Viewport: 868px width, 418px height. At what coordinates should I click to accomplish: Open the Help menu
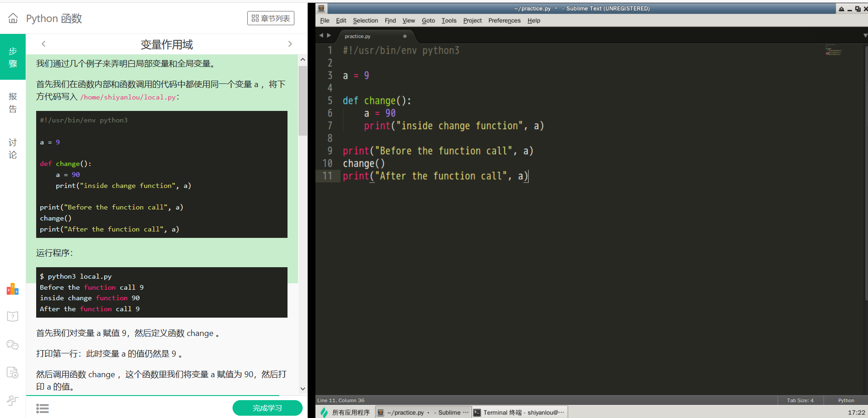(534, 21)
